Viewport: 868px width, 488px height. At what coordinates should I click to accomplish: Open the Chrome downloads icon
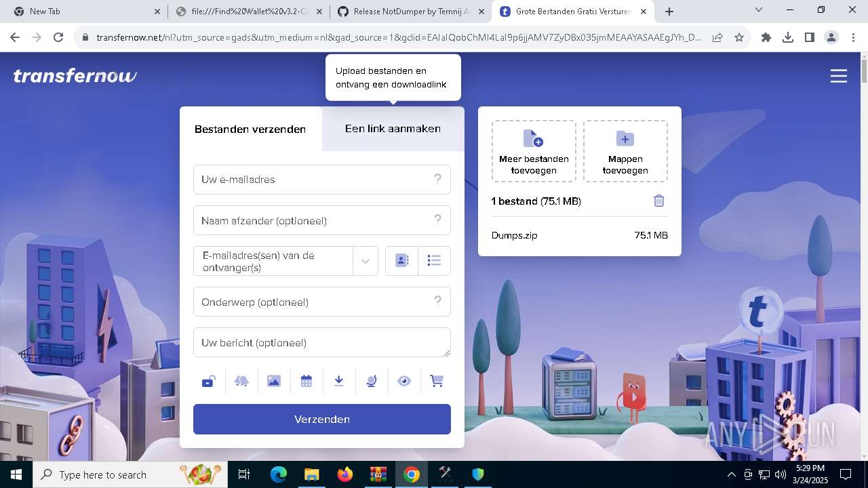[x=788, y=37]
